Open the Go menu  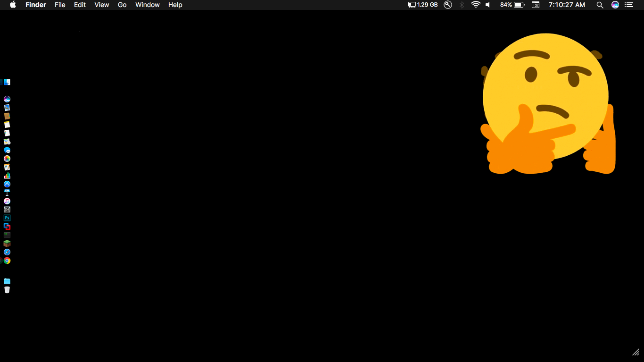(122, 5)
